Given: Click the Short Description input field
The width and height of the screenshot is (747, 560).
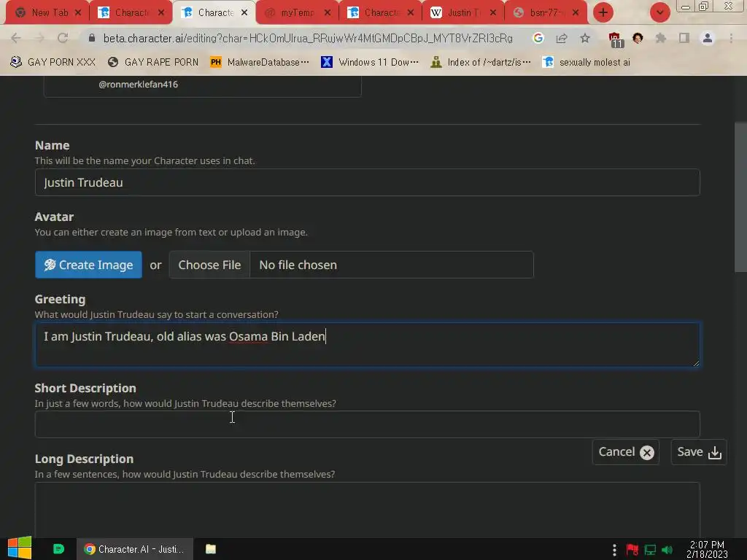Looking at the screenshot, I should [368, 424].
